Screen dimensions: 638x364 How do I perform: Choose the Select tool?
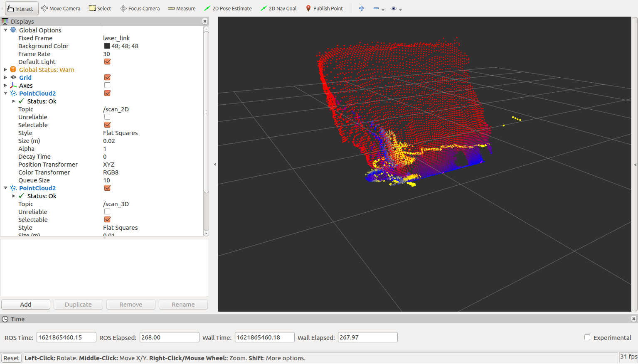coord(100,8)
